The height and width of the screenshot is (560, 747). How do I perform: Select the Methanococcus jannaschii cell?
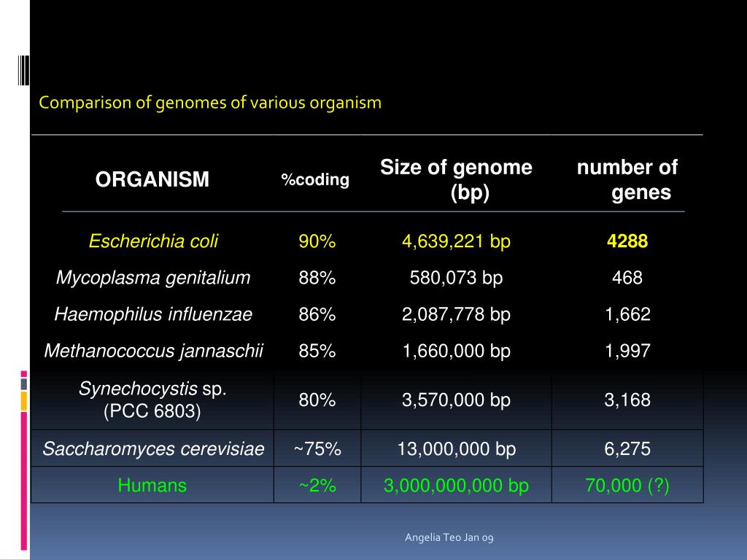[x=153, y=351]
